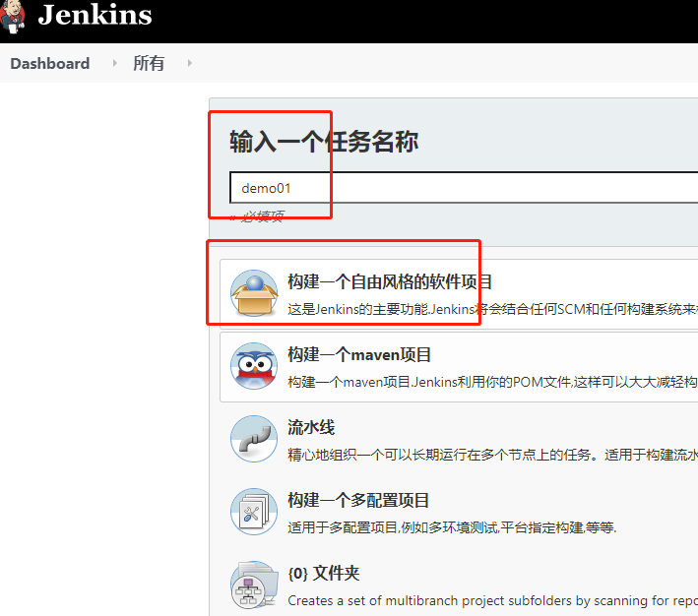
Task: Click the Jenkins butler logo icon
Action: [13, 16]
